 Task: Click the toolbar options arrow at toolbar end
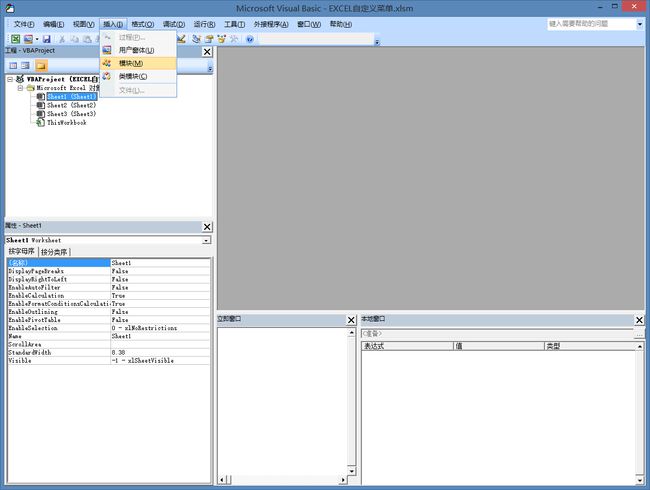(377, 41)
